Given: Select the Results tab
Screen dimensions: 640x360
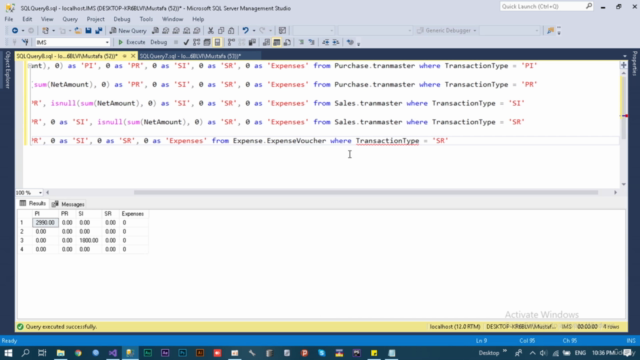Looking at the screenshot, I should pos(33,203).
